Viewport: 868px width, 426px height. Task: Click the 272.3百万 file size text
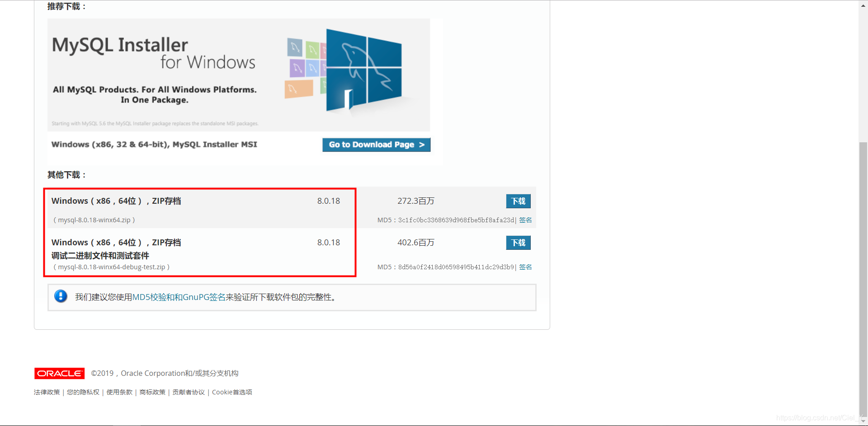pyautogui.click(x=416, y=201)
